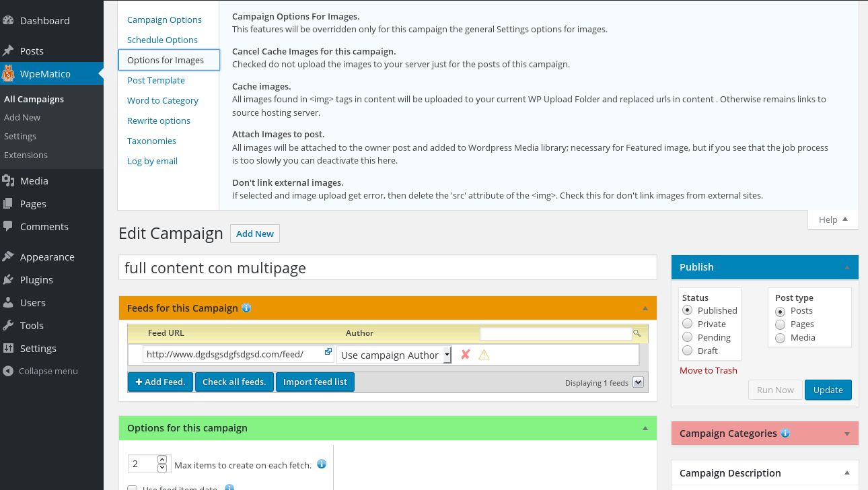
Task: Open WpeMatico menu icon in sidebar
Action: pyautogui.click(x=8, y=73)
